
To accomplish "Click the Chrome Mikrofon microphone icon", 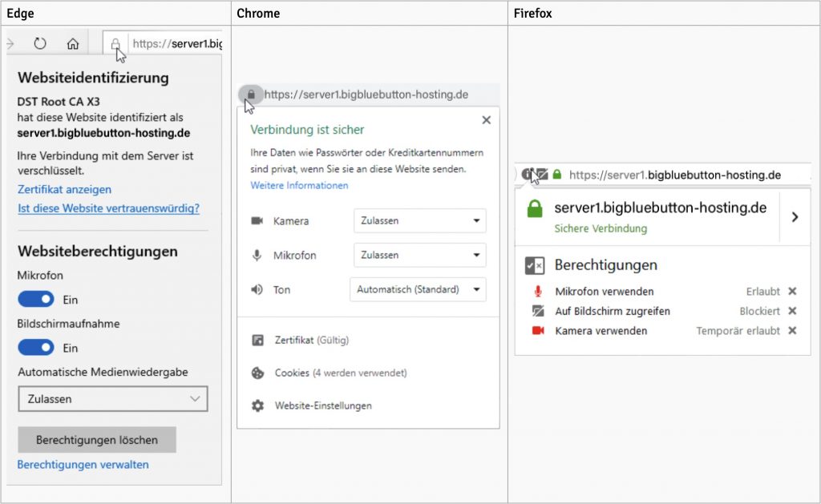I will coord(257,256).
